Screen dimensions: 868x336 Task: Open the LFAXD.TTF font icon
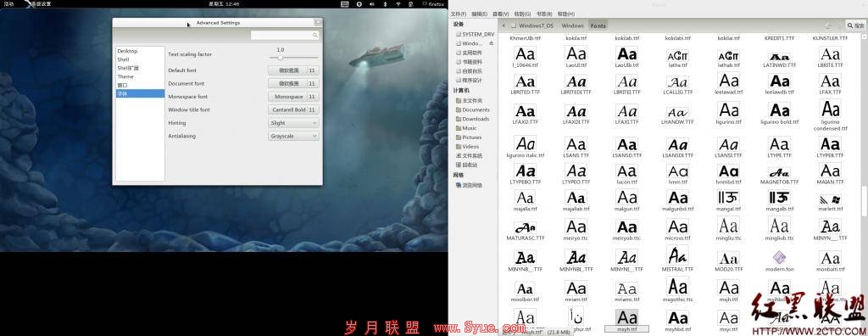[525, 110]
